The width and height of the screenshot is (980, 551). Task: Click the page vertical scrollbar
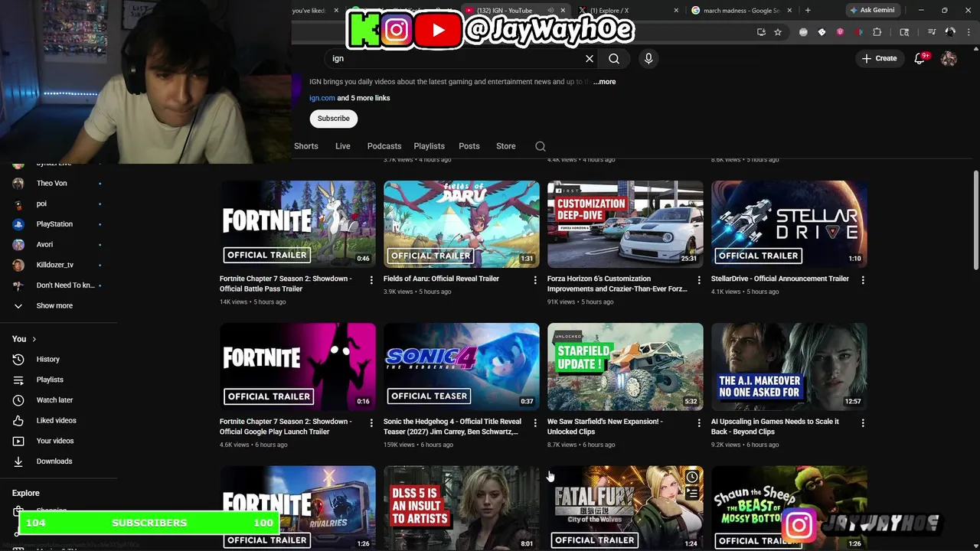pyautogui.click(x=975, y=220)
